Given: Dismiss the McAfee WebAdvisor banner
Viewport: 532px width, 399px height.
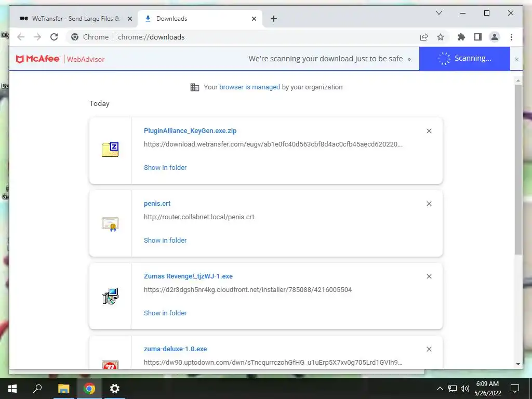Looking at the screenshot, I should pyautogui.click(x=516, y=59).
